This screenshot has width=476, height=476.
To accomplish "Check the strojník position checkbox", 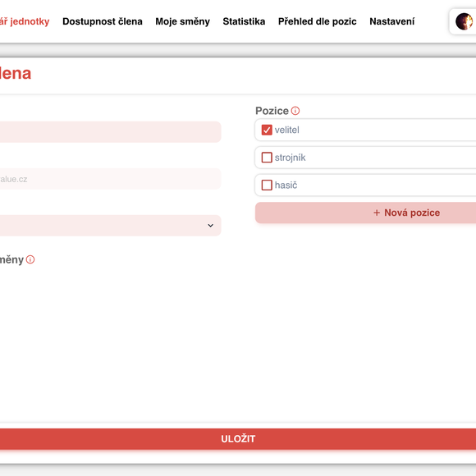I will tap(267, 158).
